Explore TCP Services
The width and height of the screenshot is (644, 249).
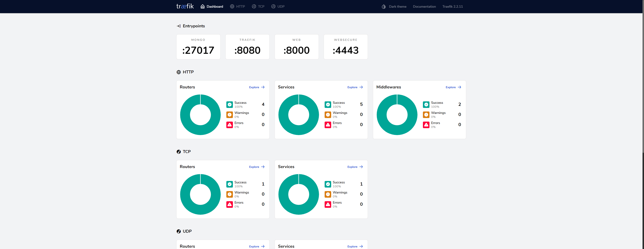pyautogui.click(x=355, y=167)
